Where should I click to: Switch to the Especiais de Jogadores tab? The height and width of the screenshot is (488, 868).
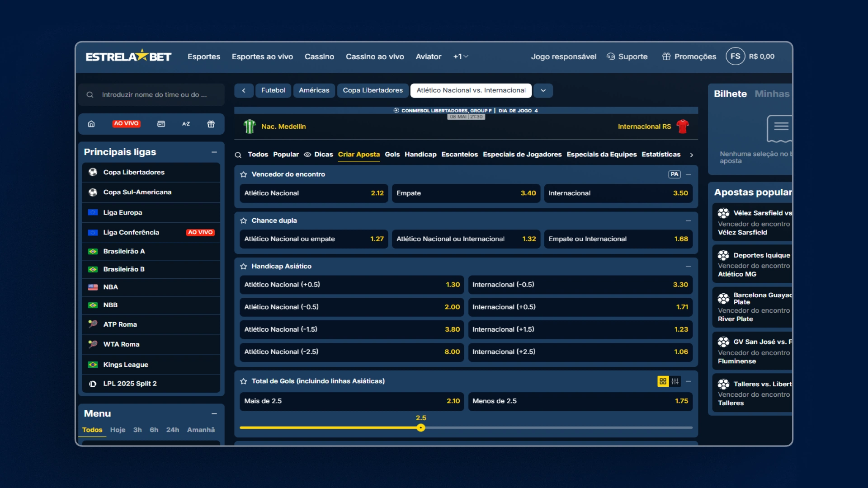[522, 155]
